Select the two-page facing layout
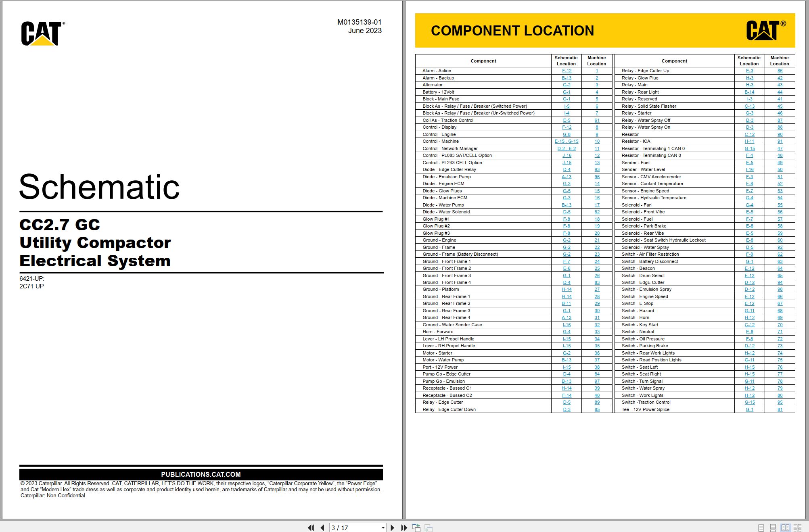The image size is (809, 532). [785, 528]
